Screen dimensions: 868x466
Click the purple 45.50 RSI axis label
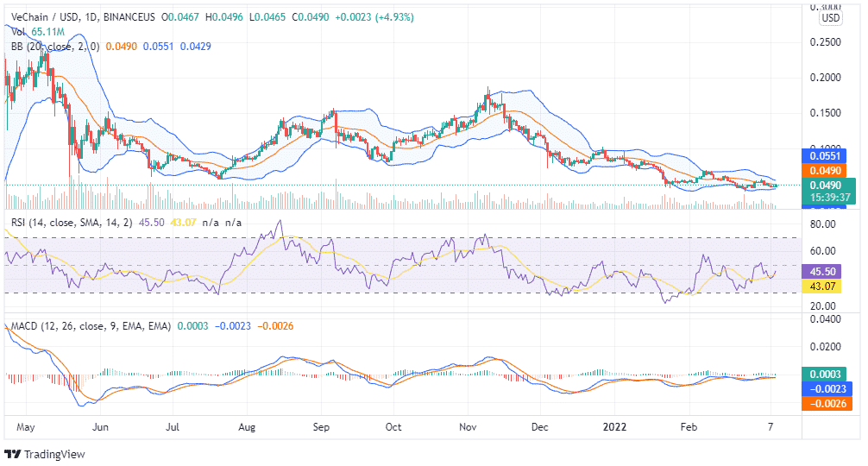821,272
